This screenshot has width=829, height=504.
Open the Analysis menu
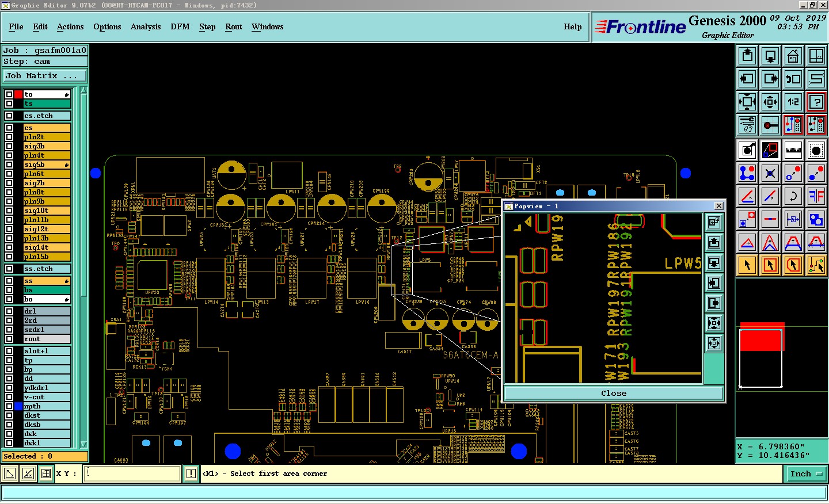click(x=146, y=26)
